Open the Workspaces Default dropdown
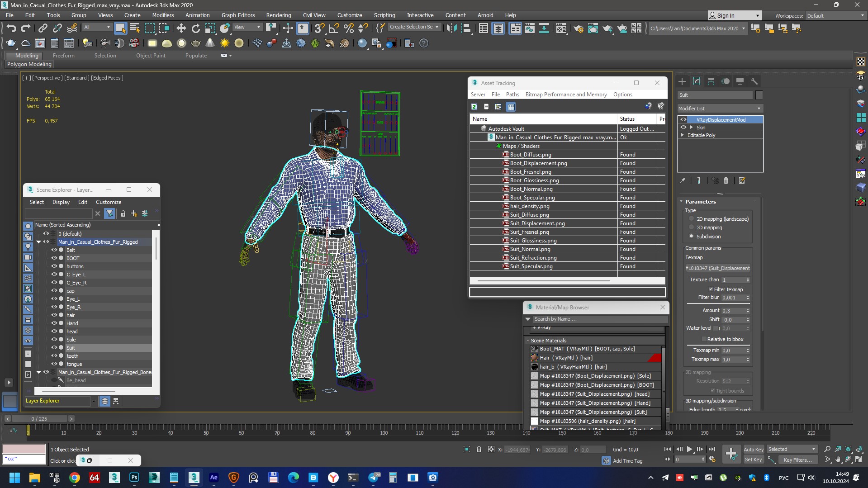The image size is (868, 488). pyautogui.click(x=835, y=15)
